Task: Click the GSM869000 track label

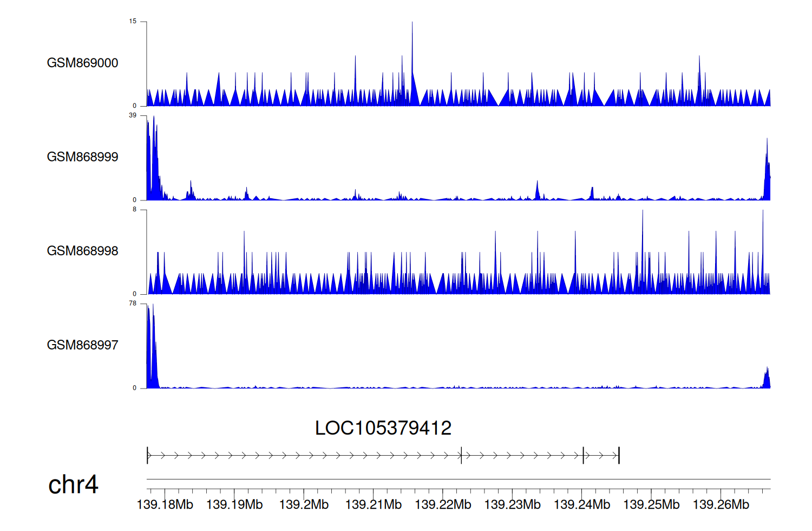Action: [x=82, y=63]
